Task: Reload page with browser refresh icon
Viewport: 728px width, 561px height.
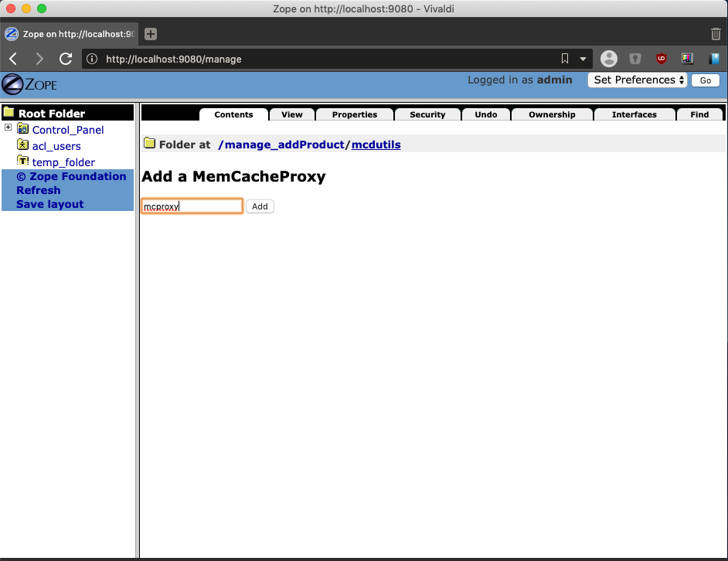Action: click(x=66, y=59)
